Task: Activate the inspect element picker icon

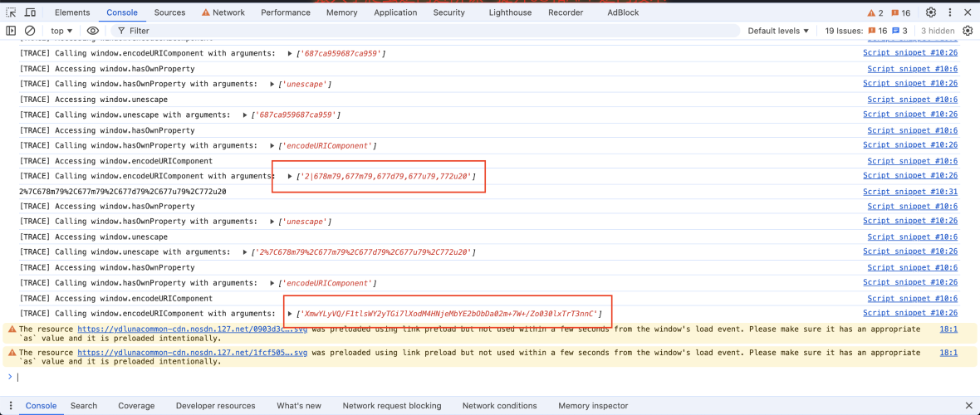Action: [11, 12]
